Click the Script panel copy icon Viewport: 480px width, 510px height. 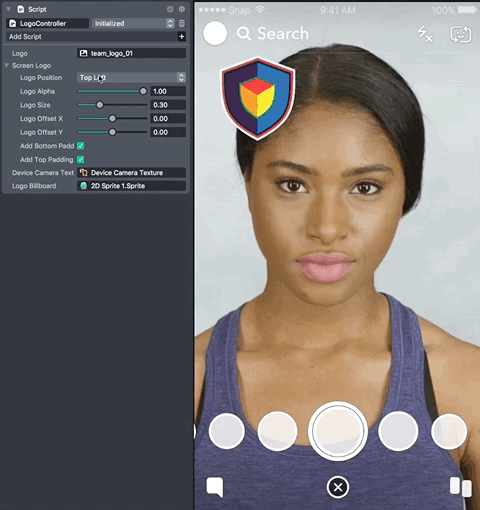[x=170, y=9]
